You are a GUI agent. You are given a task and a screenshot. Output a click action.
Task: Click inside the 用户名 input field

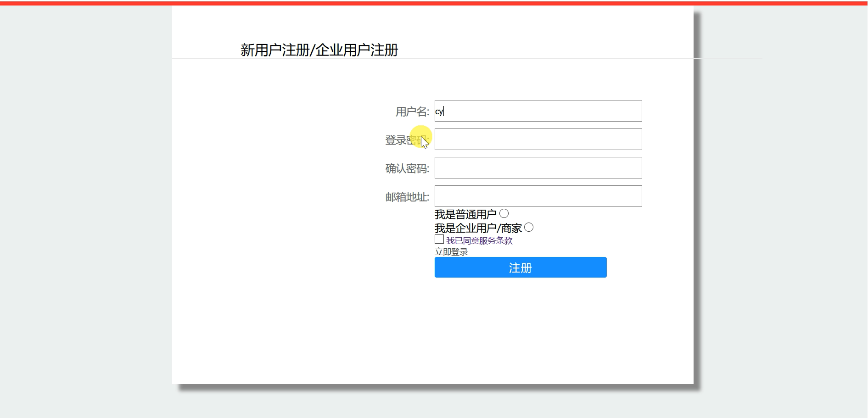click(x=538, y=111)
